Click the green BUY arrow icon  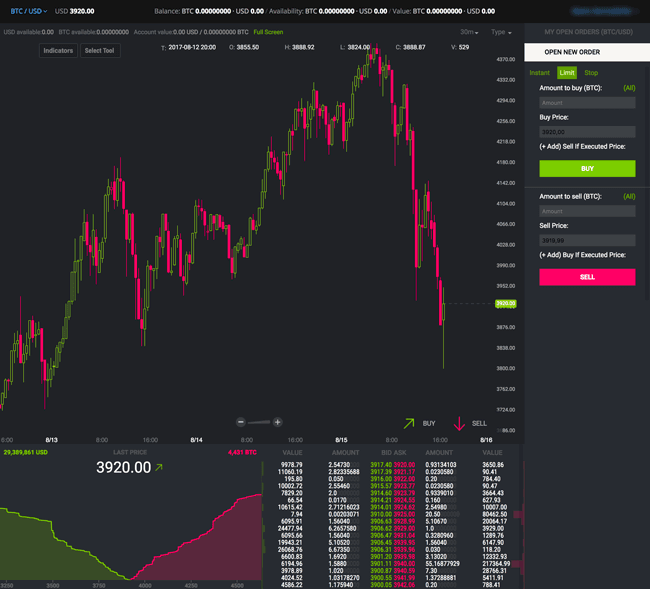(409, 423)
